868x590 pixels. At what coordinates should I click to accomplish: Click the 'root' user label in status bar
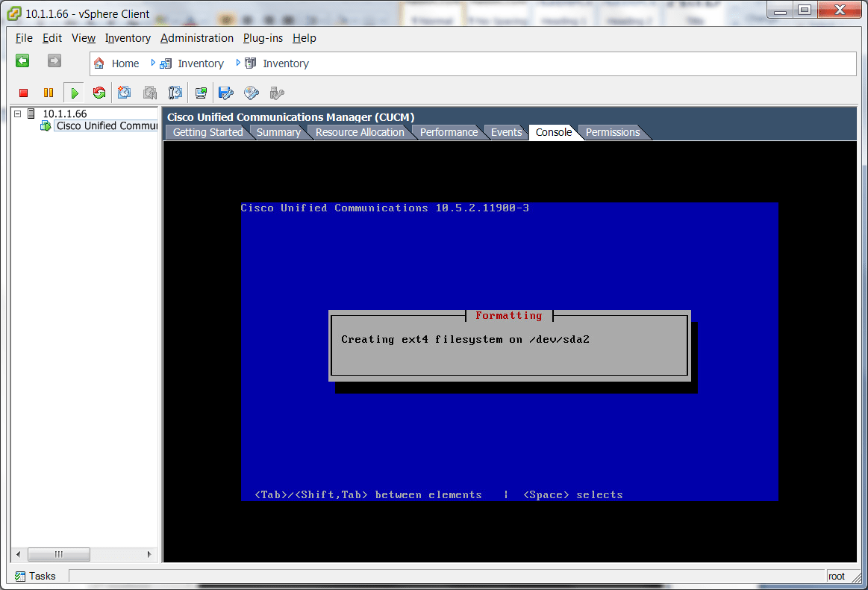(837, 576)
